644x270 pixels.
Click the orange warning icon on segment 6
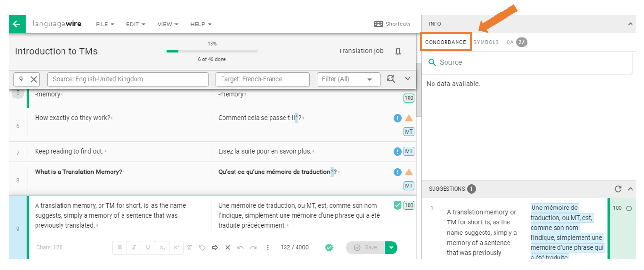409,118
